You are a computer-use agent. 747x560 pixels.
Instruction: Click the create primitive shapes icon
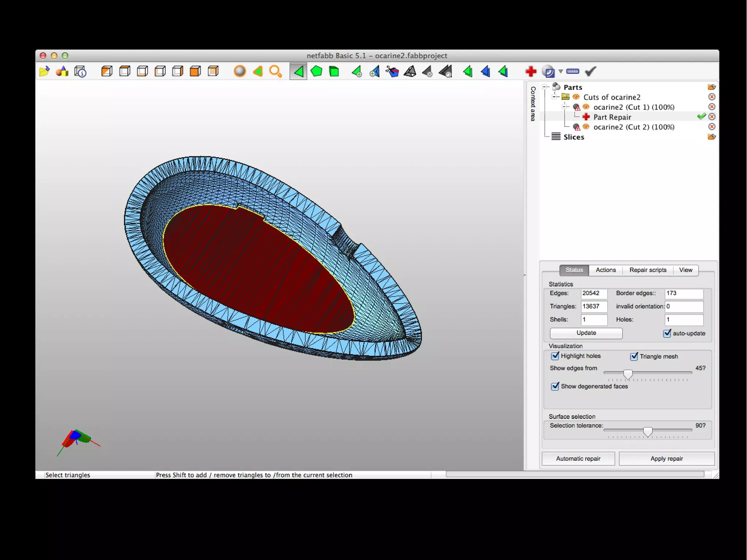pos(62,72)
